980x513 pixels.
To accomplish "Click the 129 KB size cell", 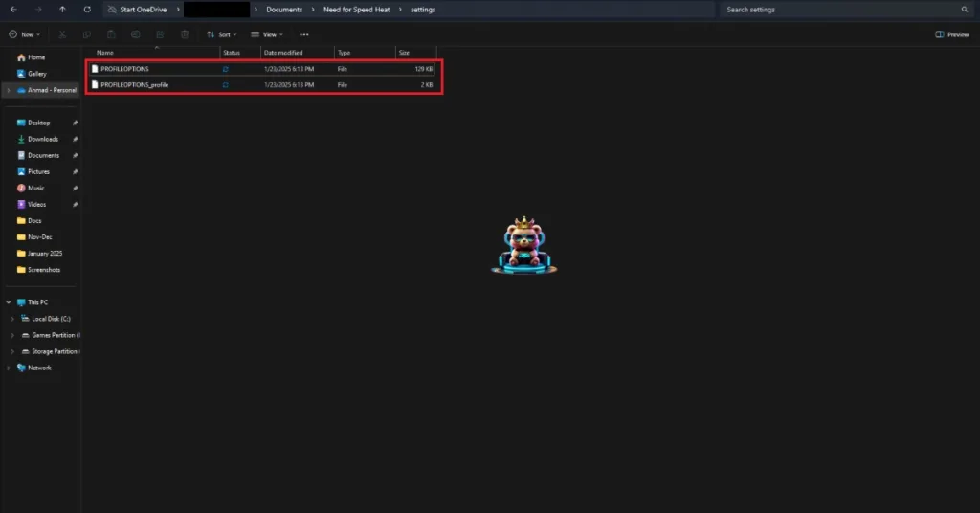I will 423,69.
